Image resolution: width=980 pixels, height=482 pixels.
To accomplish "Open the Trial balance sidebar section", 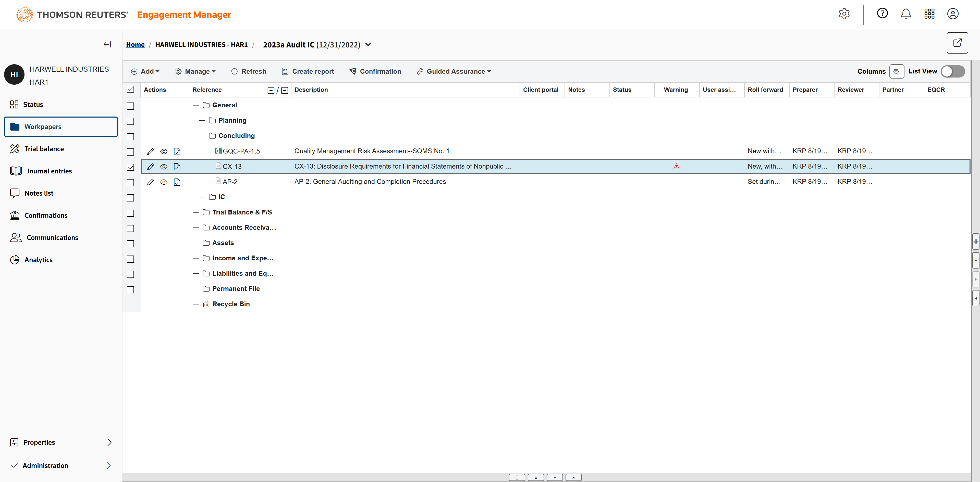I will pos(44,149).
